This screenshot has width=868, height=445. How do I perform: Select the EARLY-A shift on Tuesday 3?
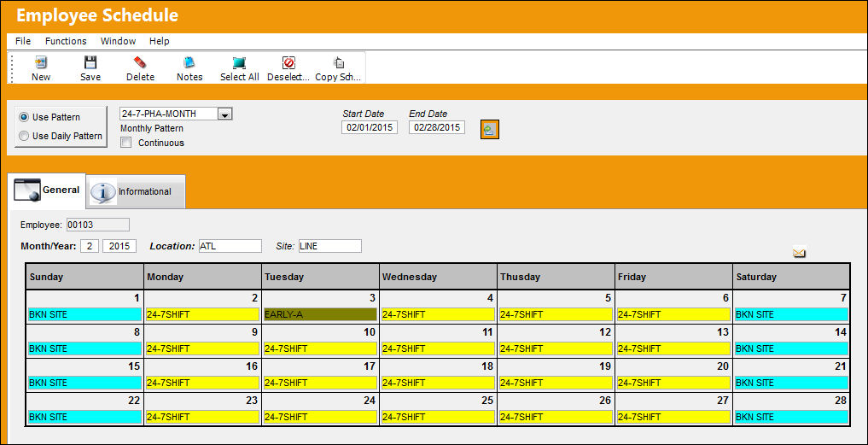point(321,314)
